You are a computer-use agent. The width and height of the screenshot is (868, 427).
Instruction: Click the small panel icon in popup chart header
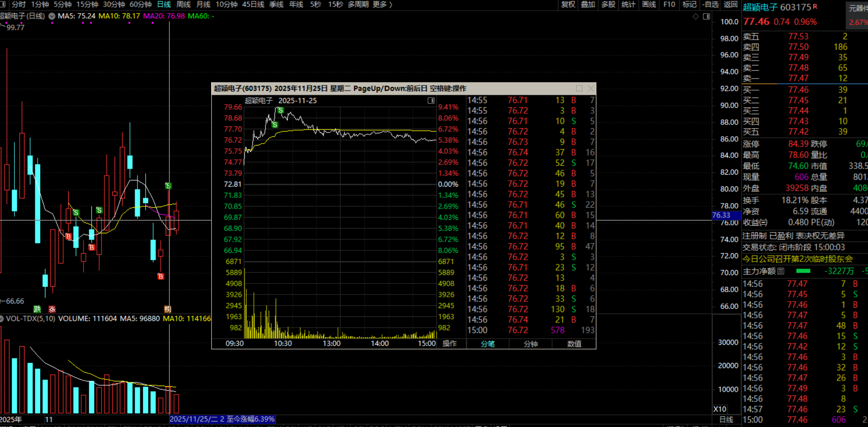click(431, 101)
